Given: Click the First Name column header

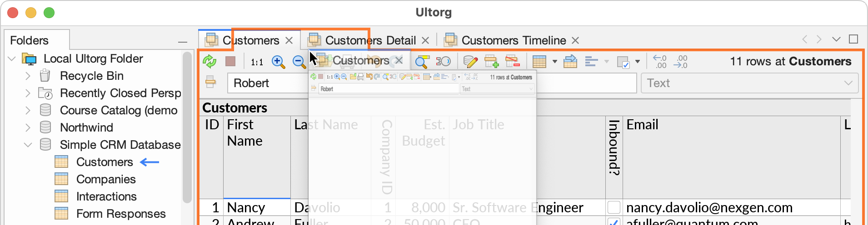Looking at the screenshot, I should (257, 157).
